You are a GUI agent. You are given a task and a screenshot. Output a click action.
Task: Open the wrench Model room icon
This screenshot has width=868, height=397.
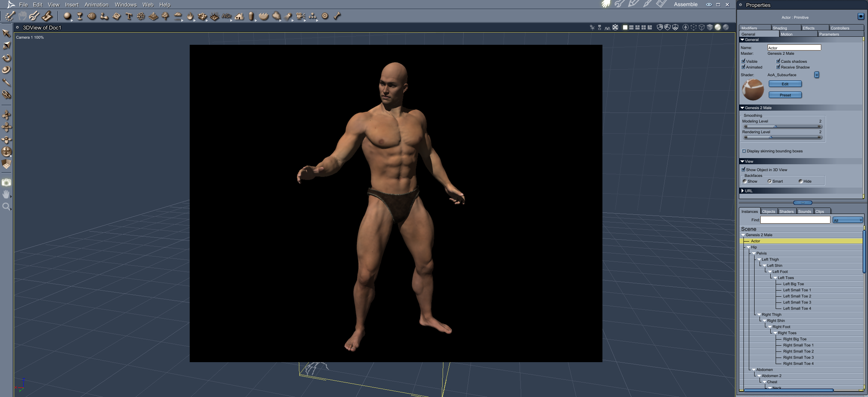click(619, 4)
